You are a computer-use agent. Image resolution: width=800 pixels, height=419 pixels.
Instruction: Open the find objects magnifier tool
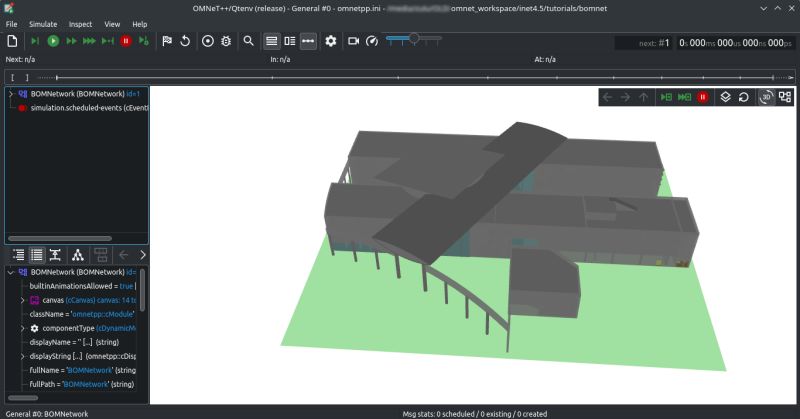(248, 41)
